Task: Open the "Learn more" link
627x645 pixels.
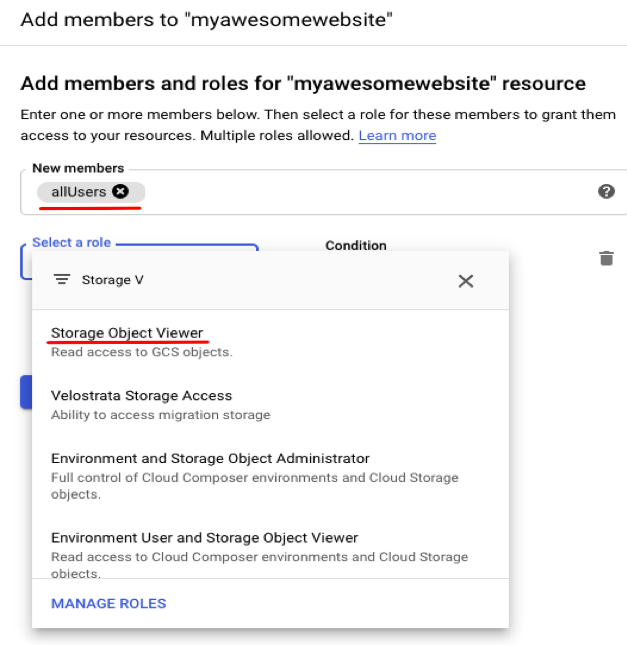Action: click(x=397, y=135)
